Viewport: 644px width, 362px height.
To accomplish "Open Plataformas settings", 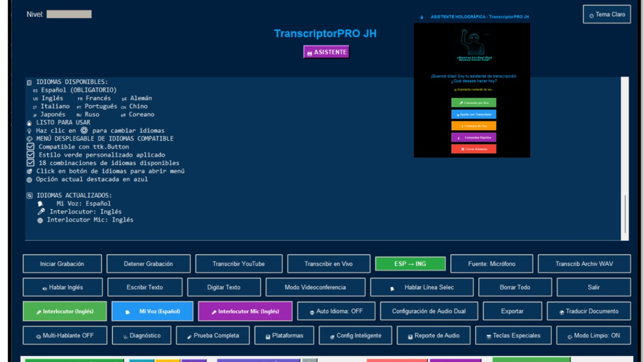I will coord(284,335).
